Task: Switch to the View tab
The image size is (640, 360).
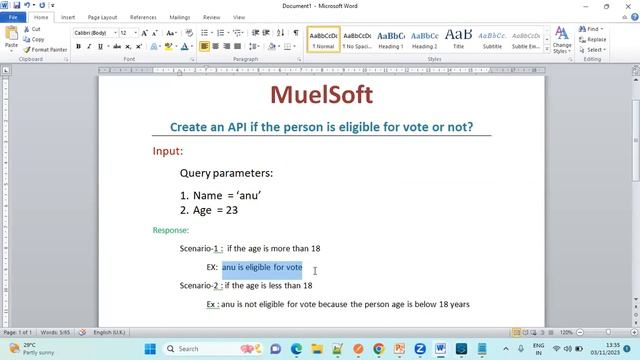Action: point(239,17)
